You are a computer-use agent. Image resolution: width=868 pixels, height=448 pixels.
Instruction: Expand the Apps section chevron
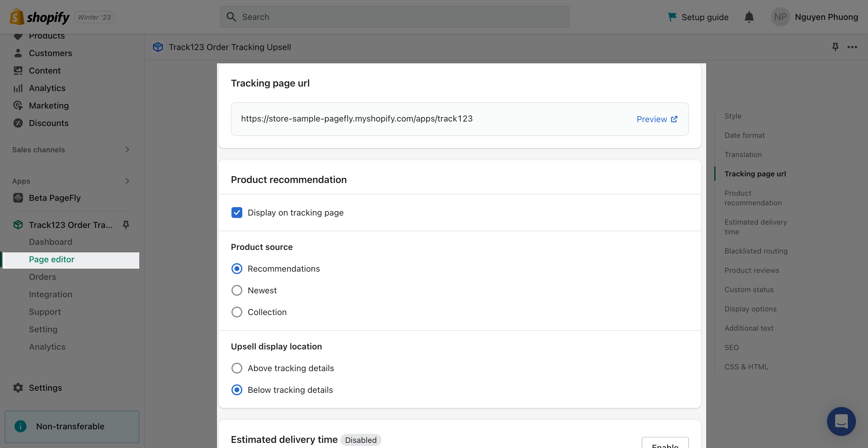(x=127, y=181)
